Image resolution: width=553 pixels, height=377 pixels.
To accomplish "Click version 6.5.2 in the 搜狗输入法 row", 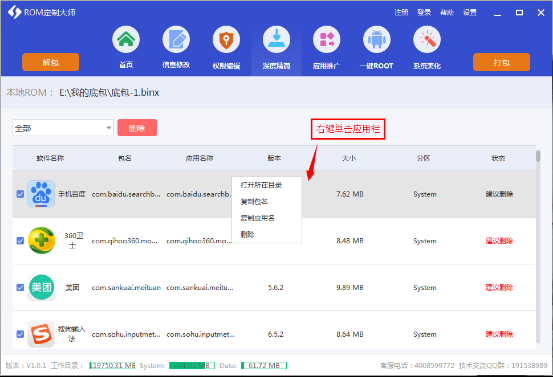I will [x=275, y=334].
